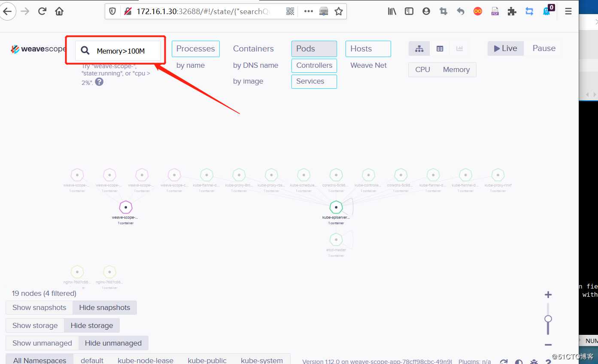Image resolution: width=598 pixels, height=364 pixels.
Task: Open the browser home page icon
Action: click(x=59, y=12)
